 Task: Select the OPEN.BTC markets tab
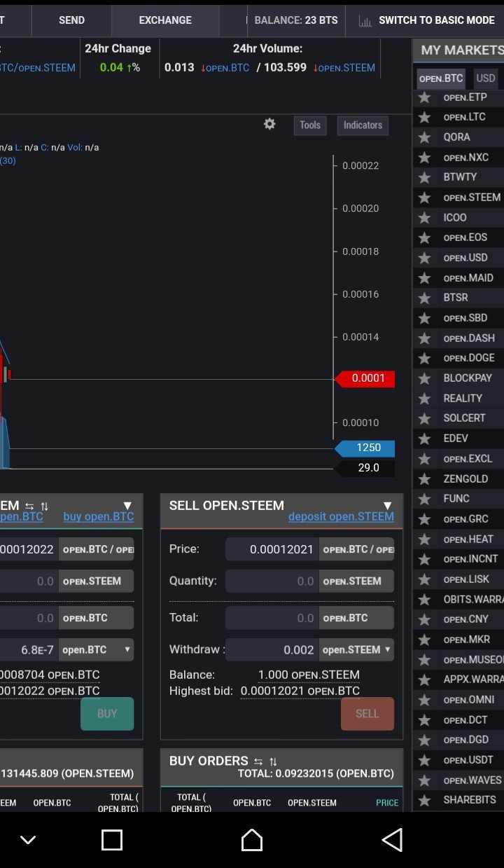441,78
